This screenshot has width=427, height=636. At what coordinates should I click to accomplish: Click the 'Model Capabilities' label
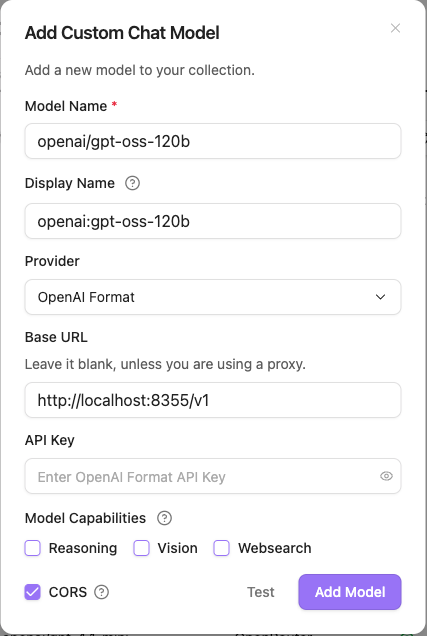coord(85,518)
